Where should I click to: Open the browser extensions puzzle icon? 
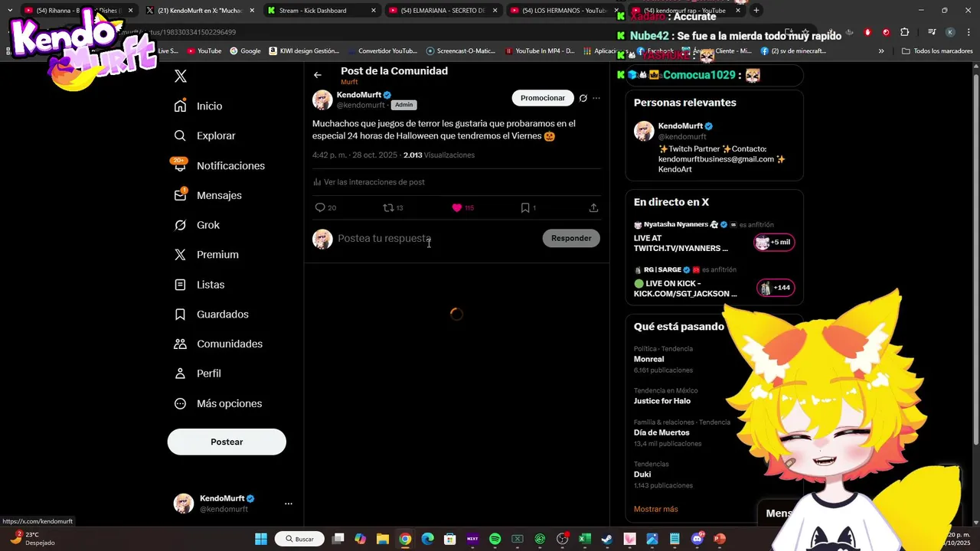pyautogui.click(x=904, y=32)
